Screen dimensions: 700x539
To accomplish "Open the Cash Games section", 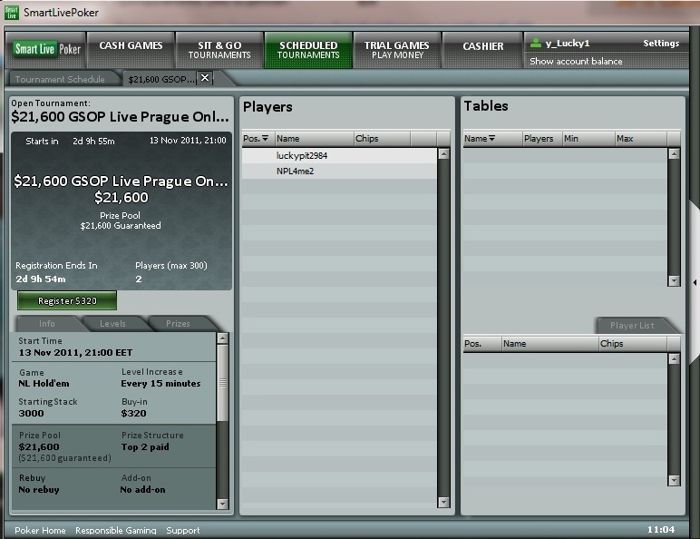I will pyautogui.click(x=131, y=49).
